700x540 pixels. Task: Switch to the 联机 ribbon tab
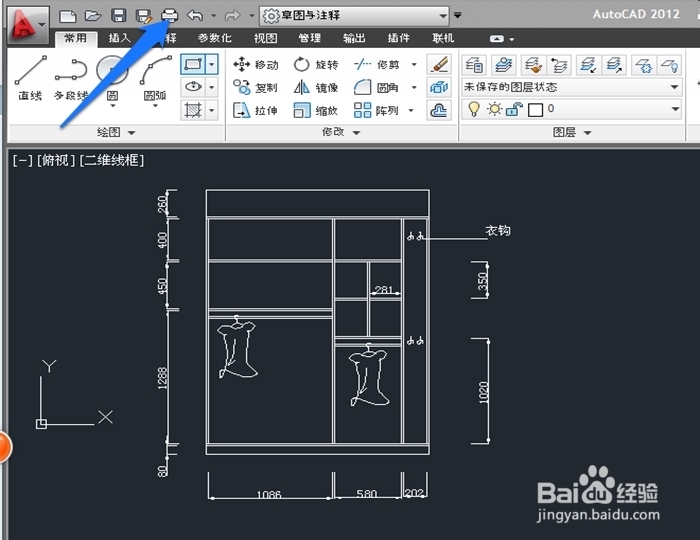[x=443, y=38]
